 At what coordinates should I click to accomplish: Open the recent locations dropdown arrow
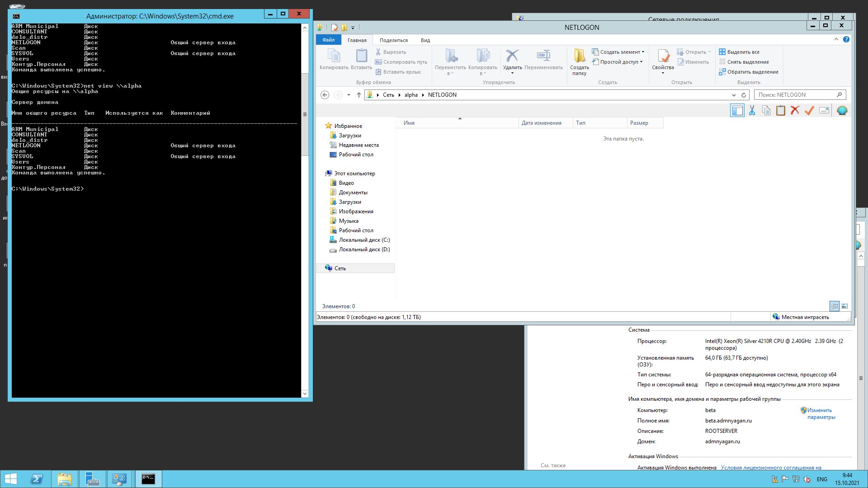[349, 95]
